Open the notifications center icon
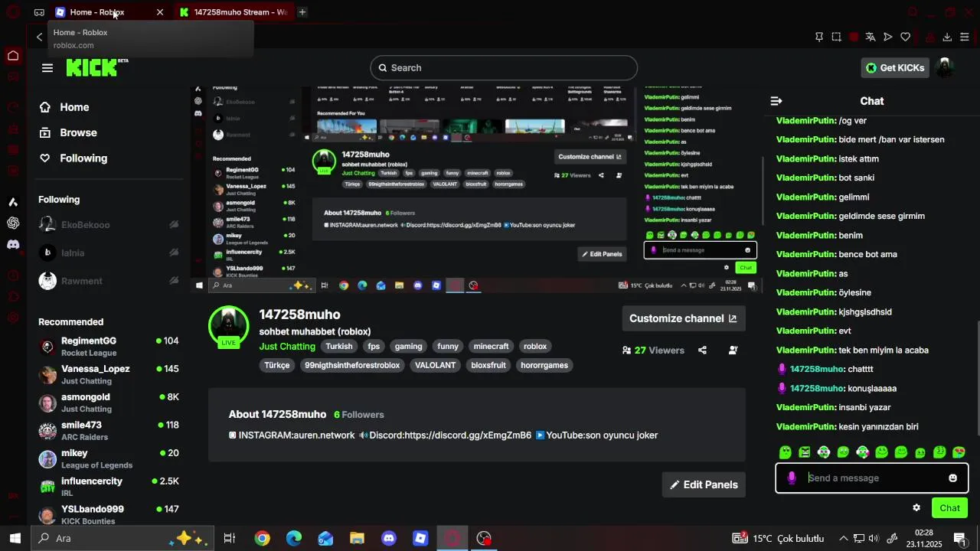Screen dimensions: 980x551 [x=961, y=539]
